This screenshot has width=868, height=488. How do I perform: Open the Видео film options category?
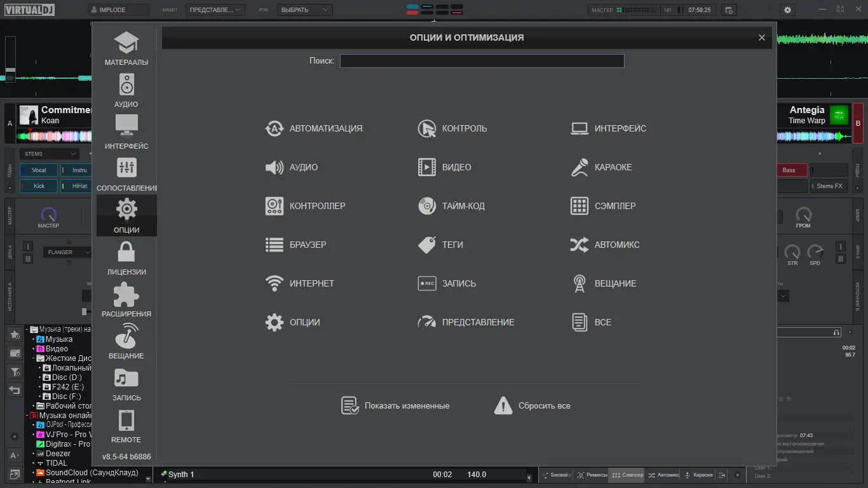(x=445, y=167)
